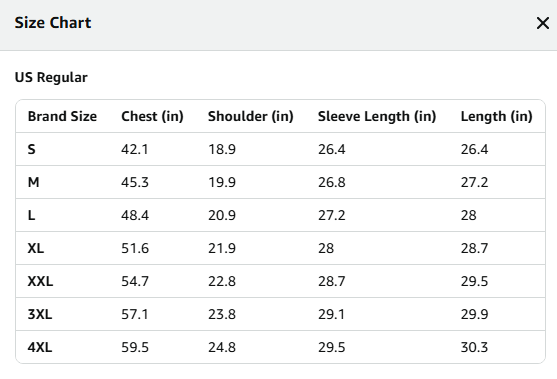The image size is (557, 379).
Task: Click the Shoulder (in) column header
Action: click(251, 117)
